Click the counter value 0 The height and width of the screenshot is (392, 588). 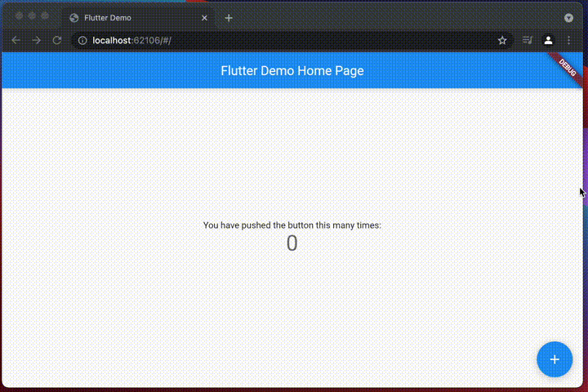click(292, 243)
